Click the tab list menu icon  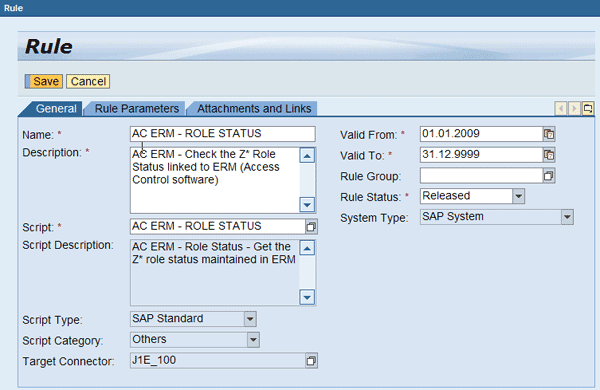point(588,109)
